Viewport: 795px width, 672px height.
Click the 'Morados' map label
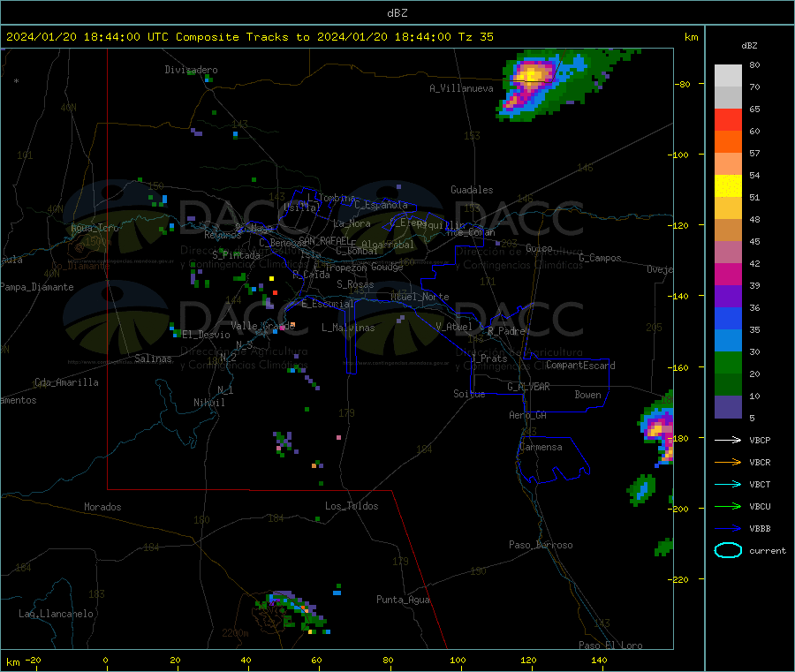click(x=102, y=507)
